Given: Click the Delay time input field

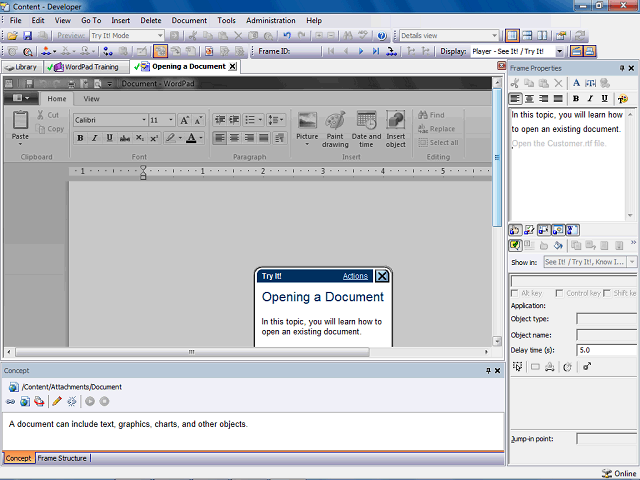Looking at the screenshot, I should pyautogui.click(x=607, y=350).
